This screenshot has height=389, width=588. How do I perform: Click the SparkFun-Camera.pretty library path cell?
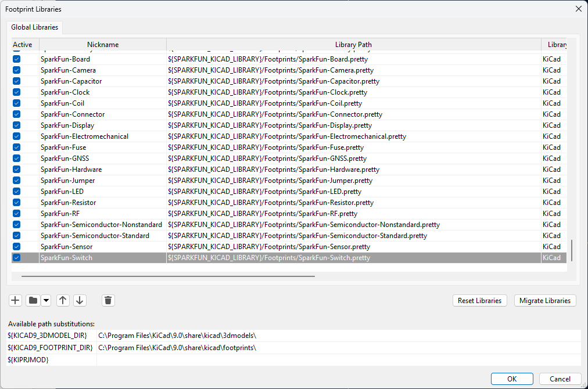[x=354, y=70]
